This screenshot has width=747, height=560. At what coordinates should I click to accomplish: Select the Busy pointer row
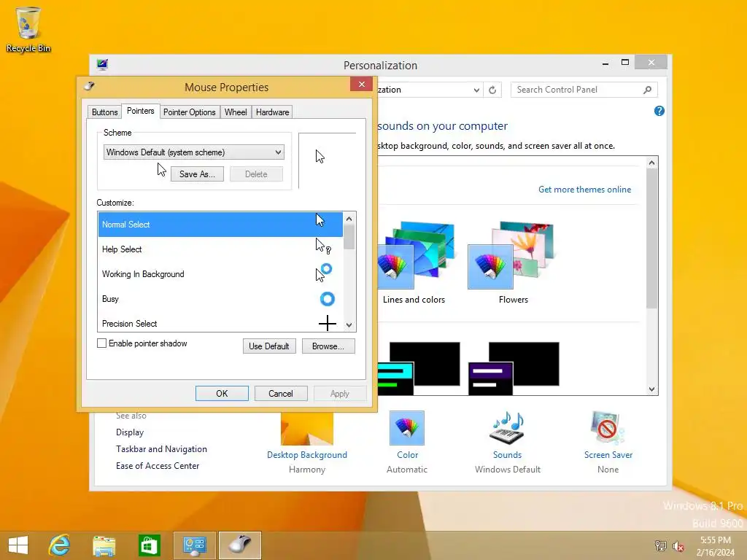(x=220, y=298)
